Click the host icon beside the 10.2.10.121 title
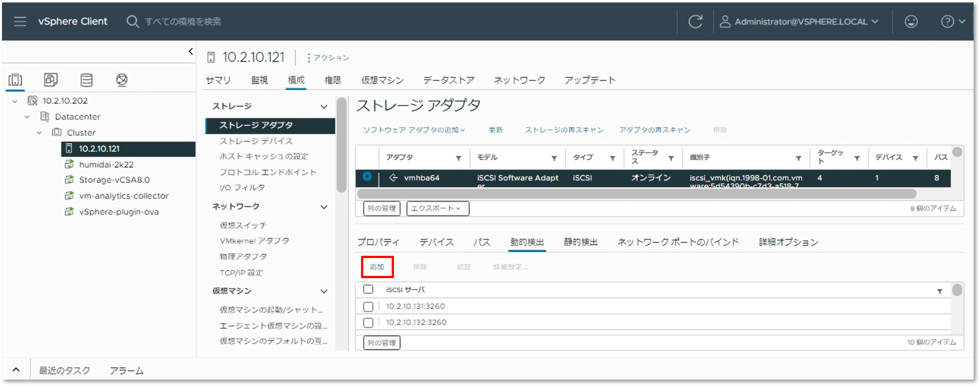The width and height of the screenshot is (980, 386). coord(211,57)
